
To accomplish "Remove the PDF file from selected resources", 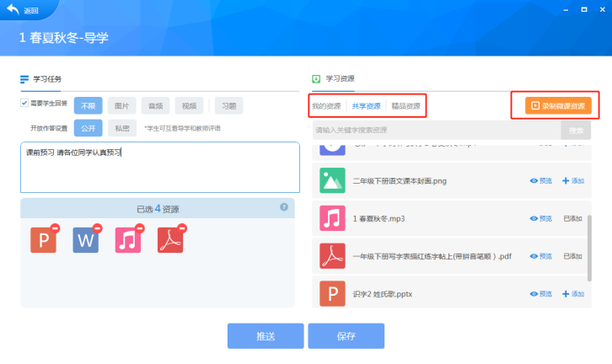I will tap(182, 228).
